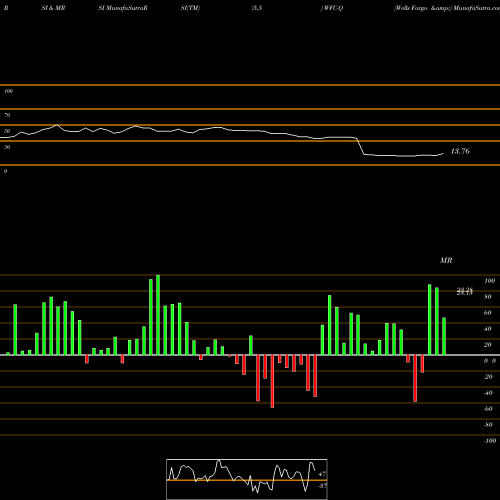Click the RSI axis label 0
500x500 pixels.
point(5,171)
